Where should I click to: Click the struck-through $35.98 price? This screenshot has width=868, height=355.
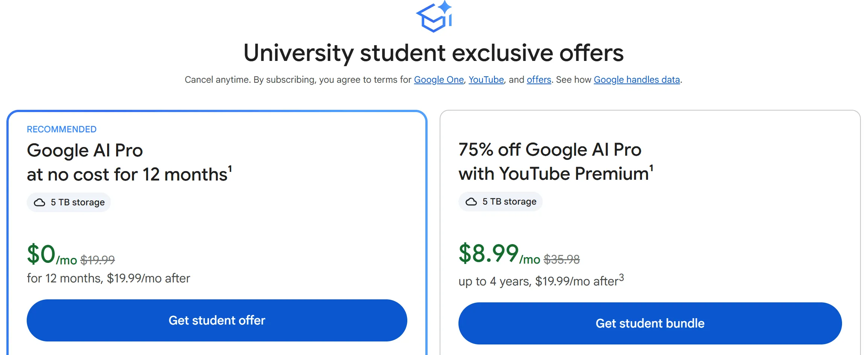coord(562,259)
